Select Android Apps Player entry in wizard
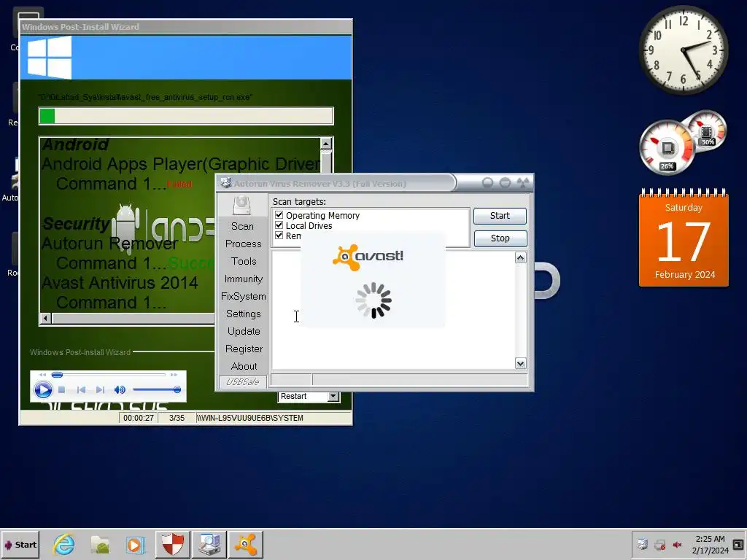Screen dimensions: 747x560 [x=181, y=164]
